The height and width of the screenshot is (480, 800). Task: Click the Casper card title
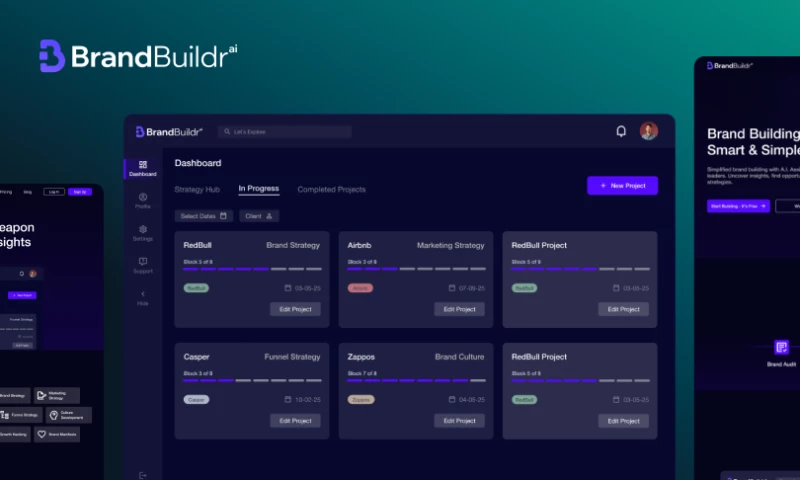click(196, 357)
